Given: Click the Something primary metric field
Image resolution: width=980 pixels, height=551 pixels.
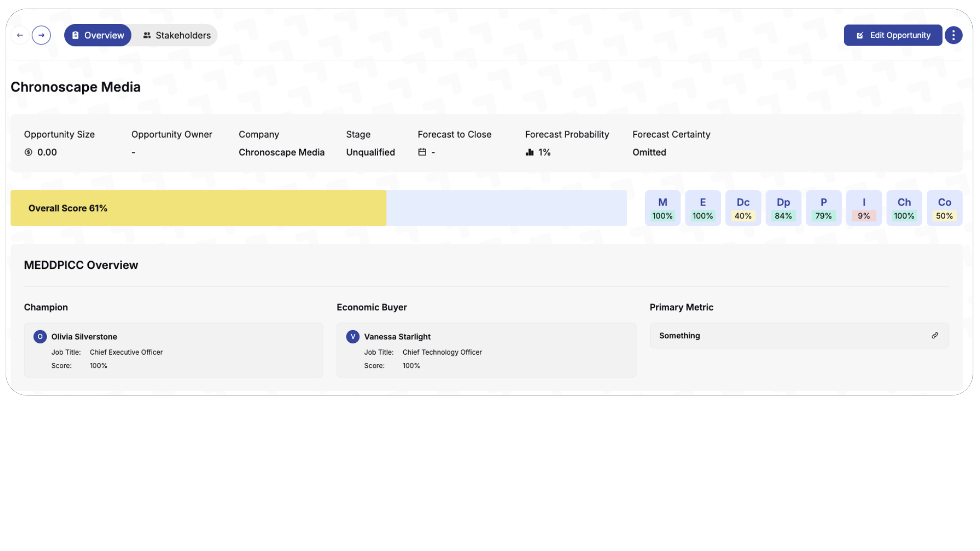Looking at the screenshot, I should [799, 336].
